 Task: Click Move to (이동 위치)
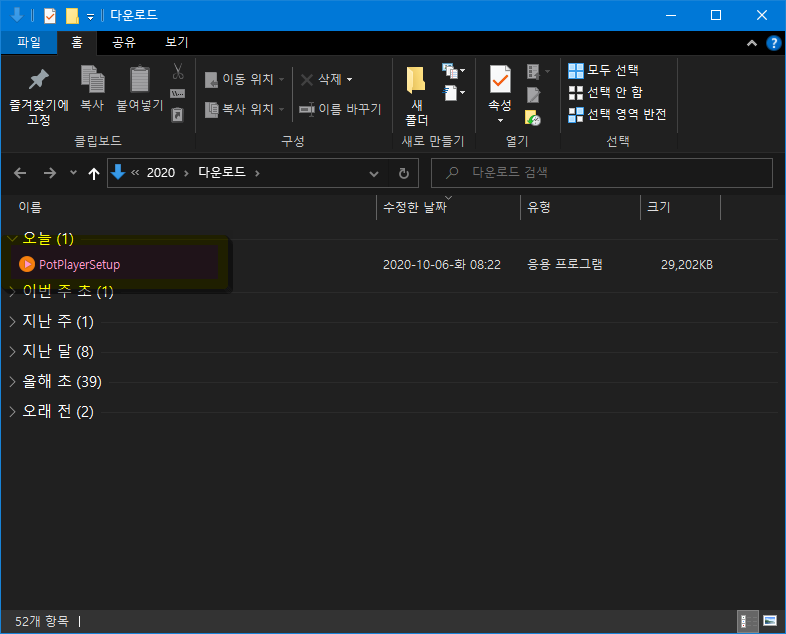[244, 79]
